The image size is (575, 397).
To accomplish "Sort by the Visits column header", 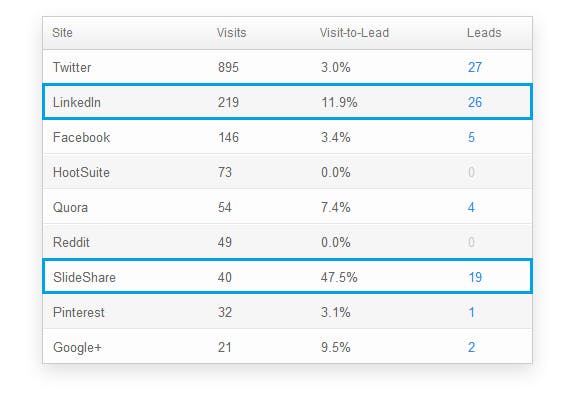I will (231, 33).
